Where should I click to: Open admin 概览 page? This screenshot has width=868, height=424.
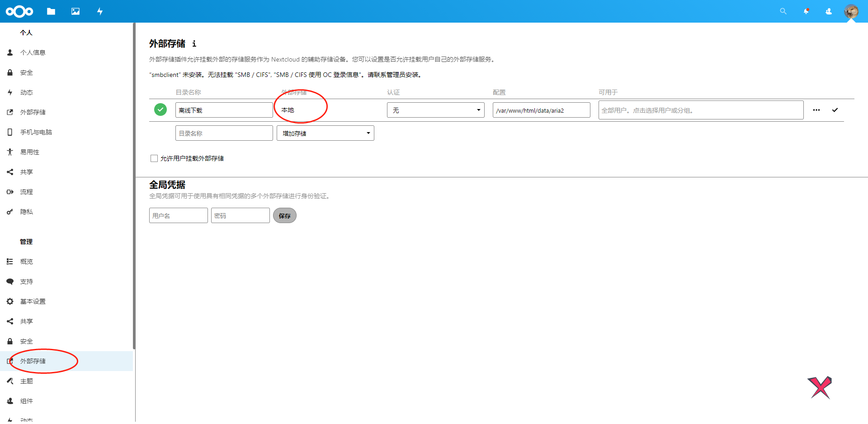(66, 262)
